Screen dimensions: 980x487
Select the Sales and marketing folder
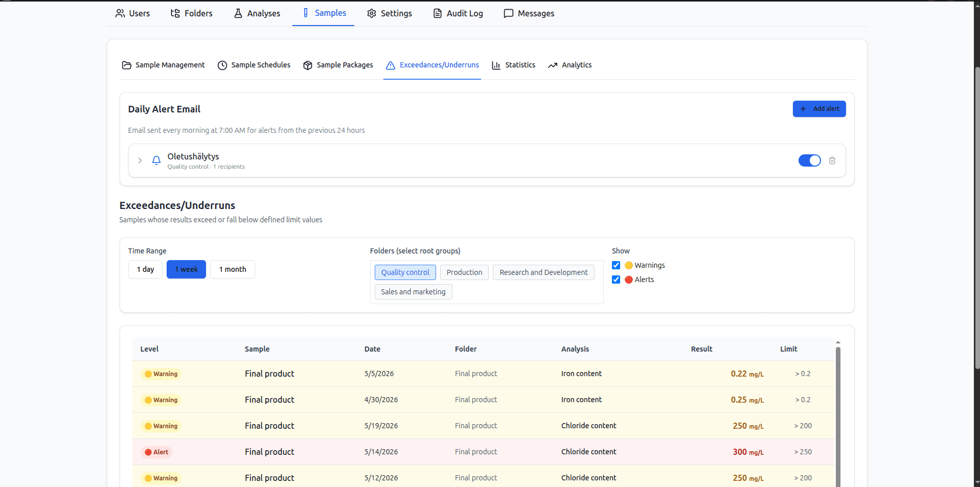[413, 292]
